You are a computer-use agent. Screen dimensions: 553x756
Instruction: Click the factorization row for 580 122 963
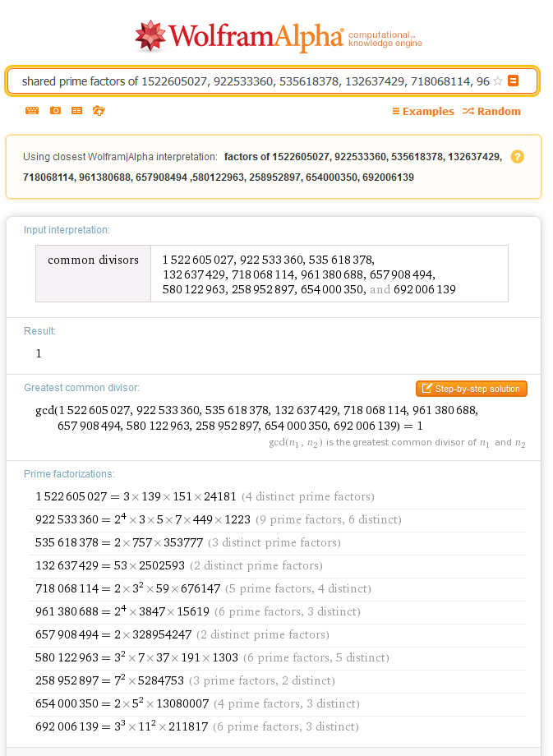pyautogui.click(x=277, y=657)
